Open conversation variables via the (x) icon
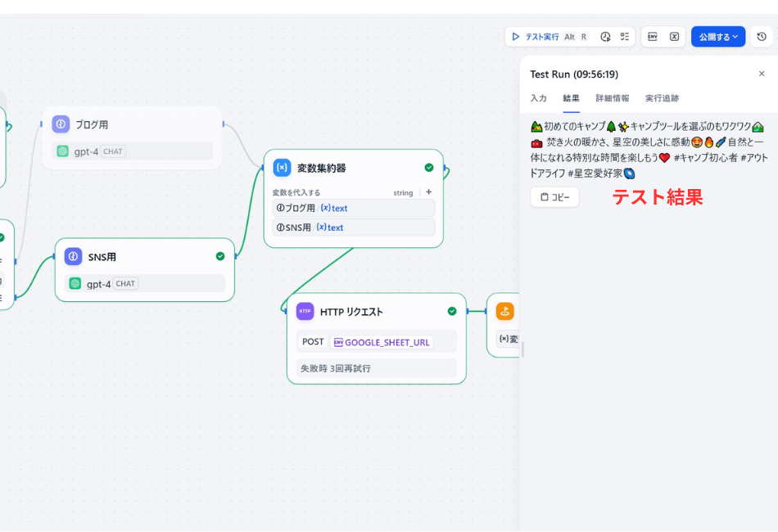778x532 pixels. 674,36
